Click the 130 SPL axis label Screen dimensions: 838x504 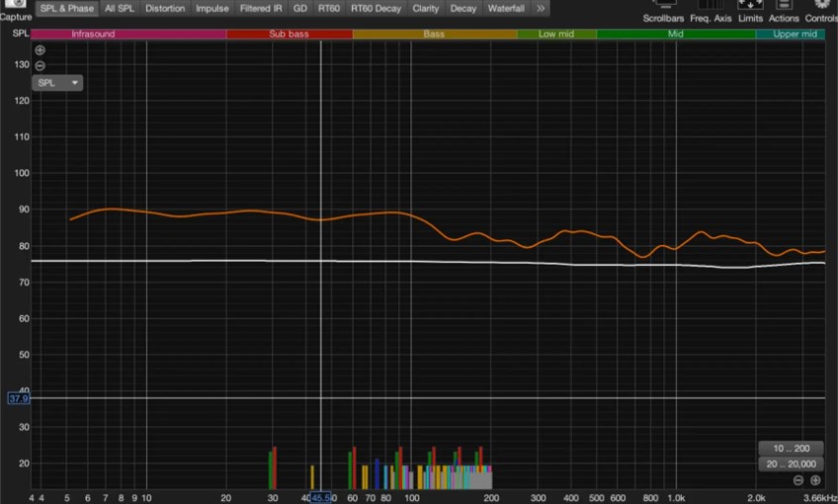click(22, 64)
